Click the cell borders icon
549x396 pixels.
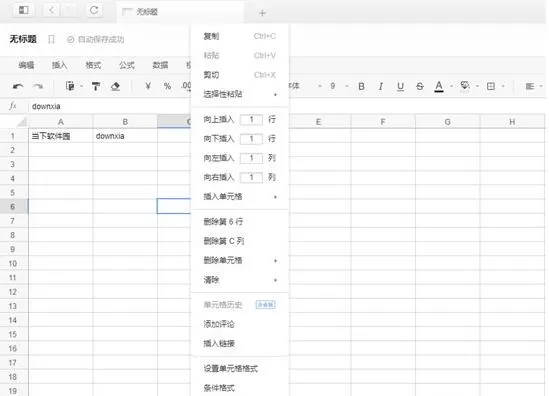(x=491, y=86)
